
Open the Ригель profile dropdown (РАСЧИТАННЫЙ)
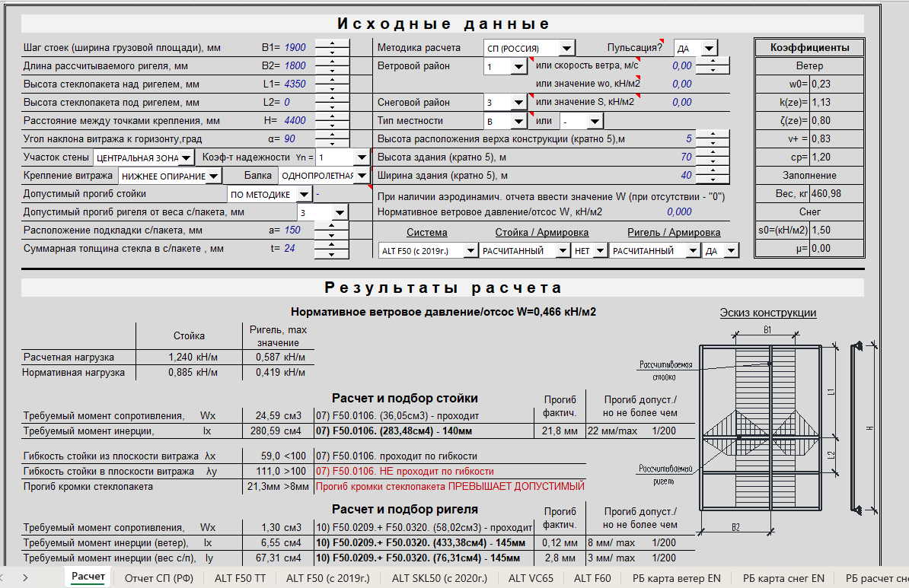pos(693,251)
